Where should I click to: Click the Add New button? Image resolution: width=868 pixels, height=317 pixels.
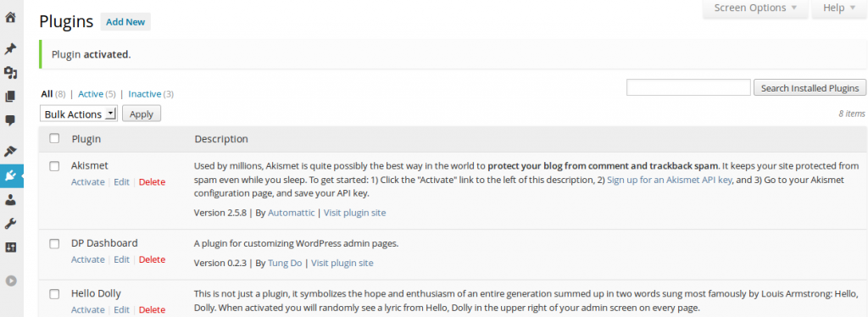[x=125, y=22]
